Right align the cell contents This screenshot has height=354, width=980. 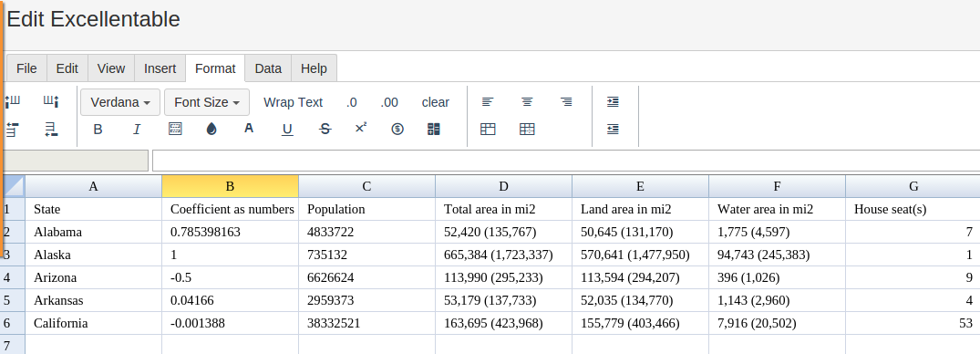click(566, 102)
